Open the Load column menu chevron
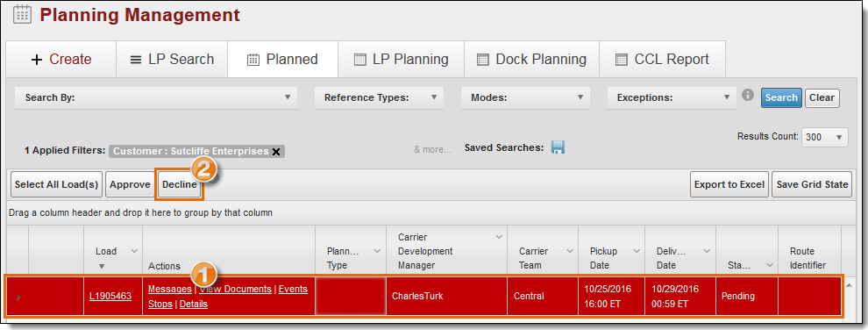The image size is (868, 330). (x=133, y=251)
